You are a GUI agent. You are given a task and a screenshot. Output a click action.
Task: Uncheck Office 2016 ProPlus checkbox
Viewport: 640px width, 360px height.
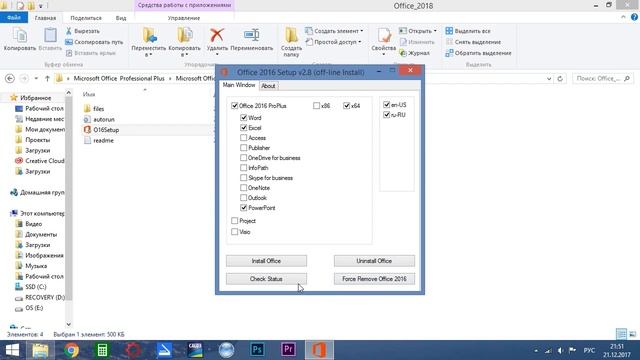pyautogui.click(x=234, y=106)
